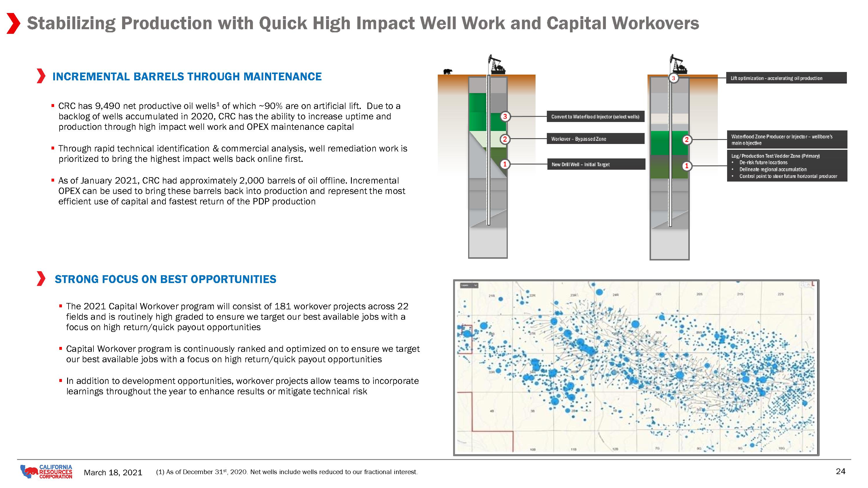
Task: Click the California Resources Corporation logo
Action: [x=46, y=472]
